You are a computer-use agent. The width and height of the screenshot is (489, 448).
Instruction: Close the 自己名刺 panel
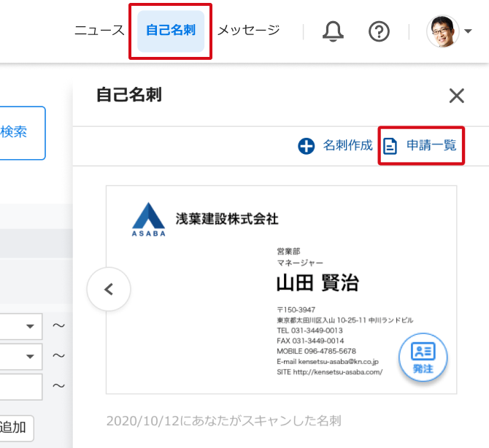pos(457,96)
